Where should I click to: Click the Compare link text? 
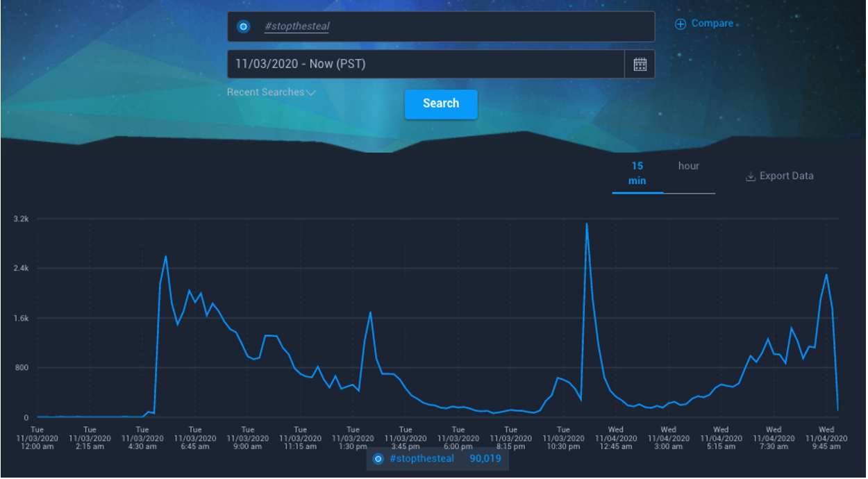pos(712,24)
